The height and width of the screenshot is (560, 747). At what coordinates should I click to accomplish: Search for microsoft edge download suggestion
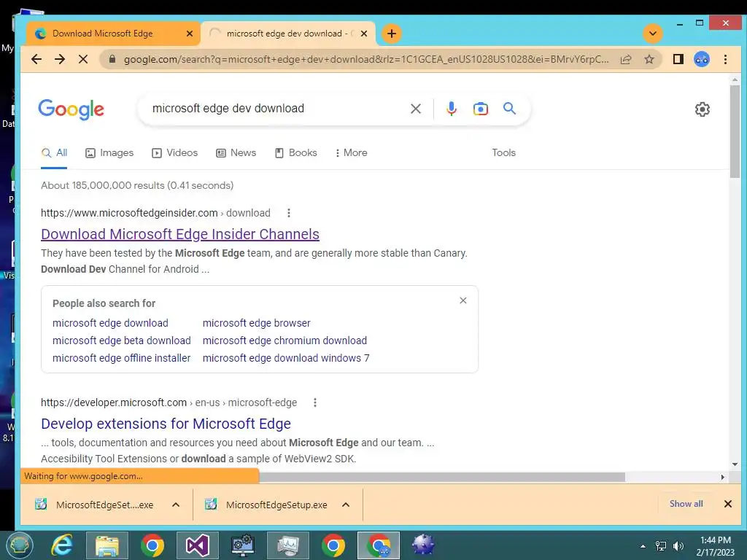(x=110, y=323)
